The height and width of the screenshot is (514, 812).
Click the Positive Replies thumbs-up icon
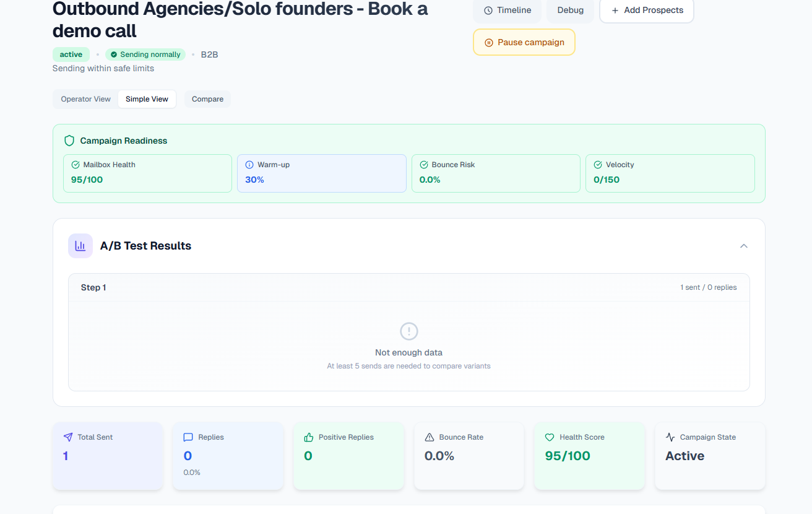click(308, 437)
